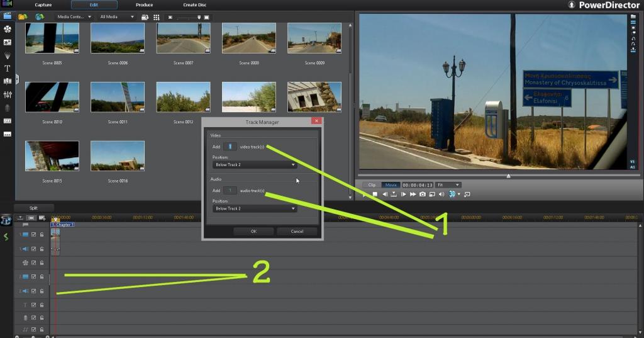
Task: Click the undock preview window icon
Action: (x=467, y=194)
